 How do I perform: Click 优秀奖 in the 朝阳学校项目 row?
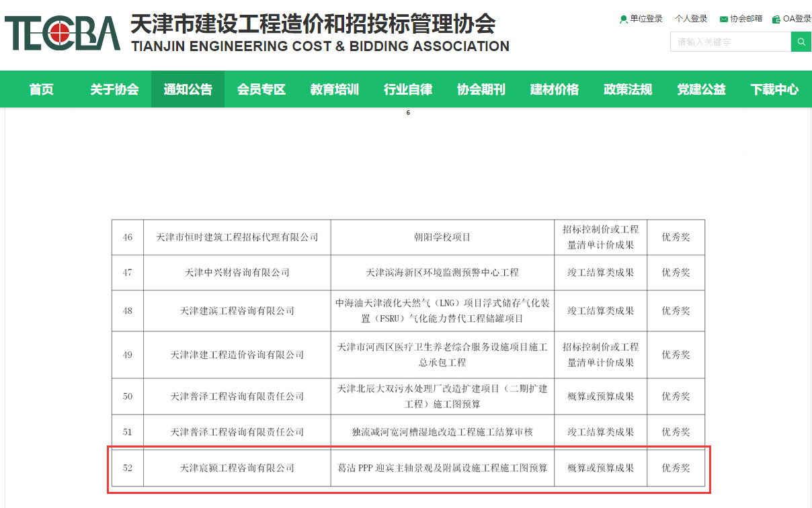676,237
